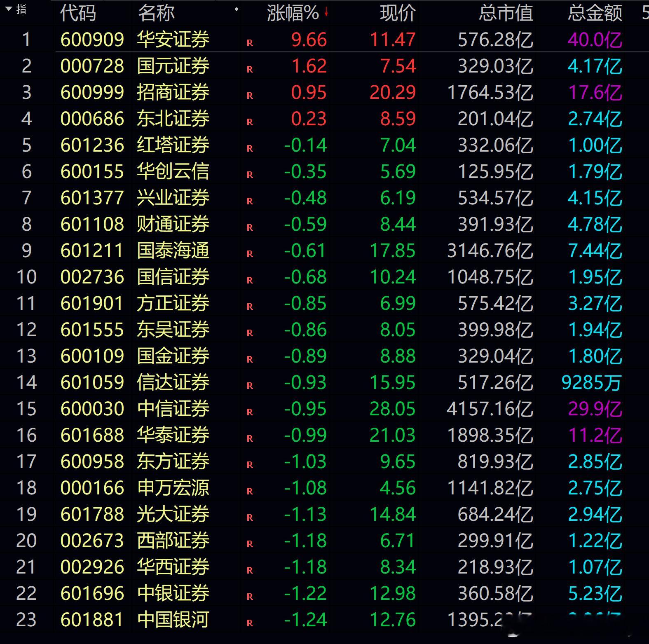This screenshot has width=649, height=644.
Task: Sort by the 总市值 column header
Action: (506, 13)
